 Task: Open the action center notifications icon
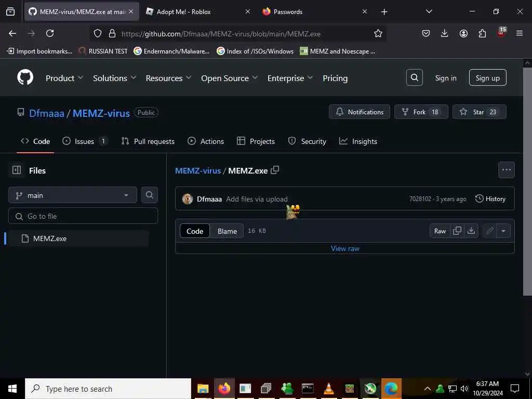(515, 389)
